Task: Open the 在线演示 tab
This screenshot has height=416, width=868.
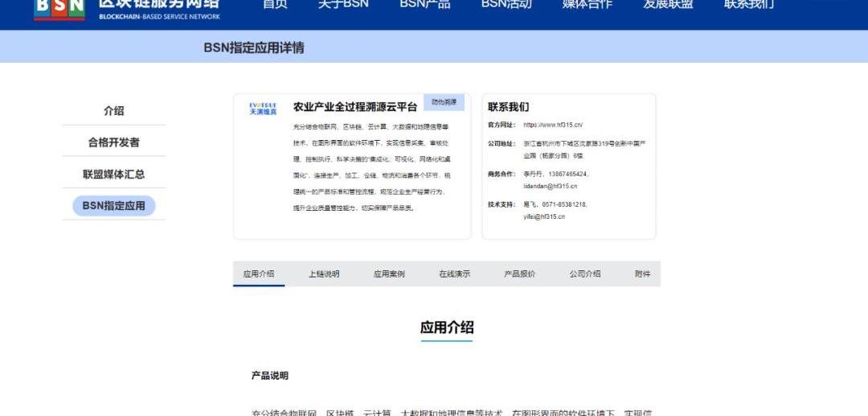Action: coord(454,274)
